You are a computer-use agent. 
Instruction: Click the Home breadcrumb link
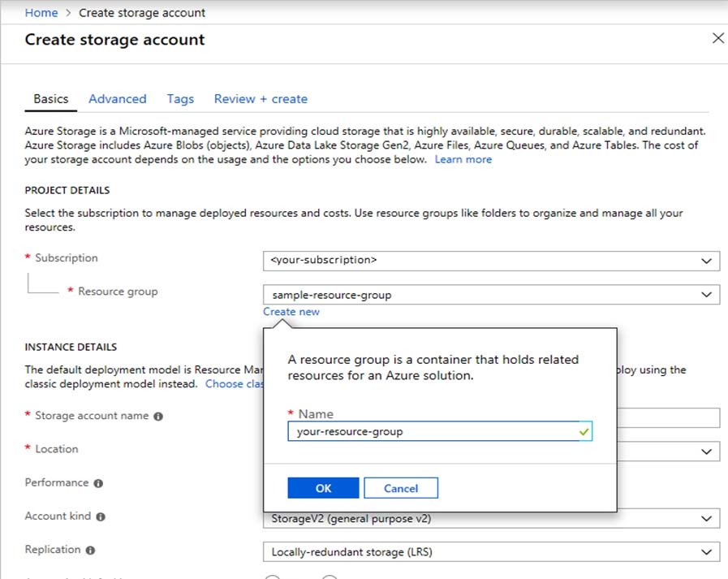[x=41, y=13]
